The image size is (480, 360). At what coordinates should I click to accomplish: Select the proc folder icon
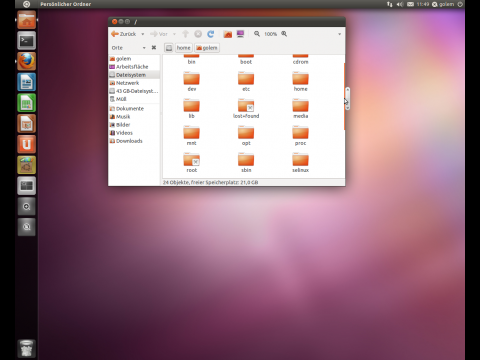point(300,133)
